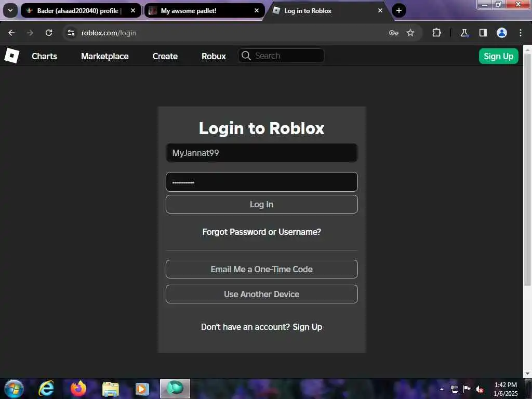Open the Charts menu item
The height and width of the screenshot is (399, 532).
click(45, 56)
